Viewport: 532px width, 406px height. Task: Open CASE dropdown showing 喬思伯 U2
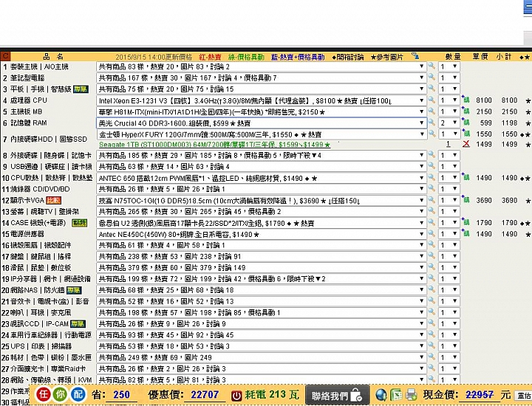tap(262, 223)
